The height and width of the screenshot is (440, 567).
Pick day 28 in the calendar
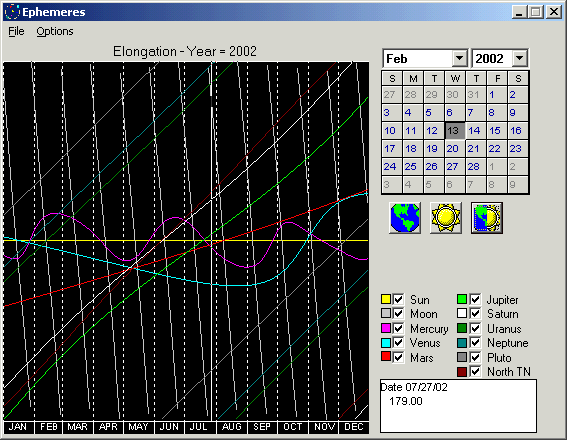[x=474, y=167]
